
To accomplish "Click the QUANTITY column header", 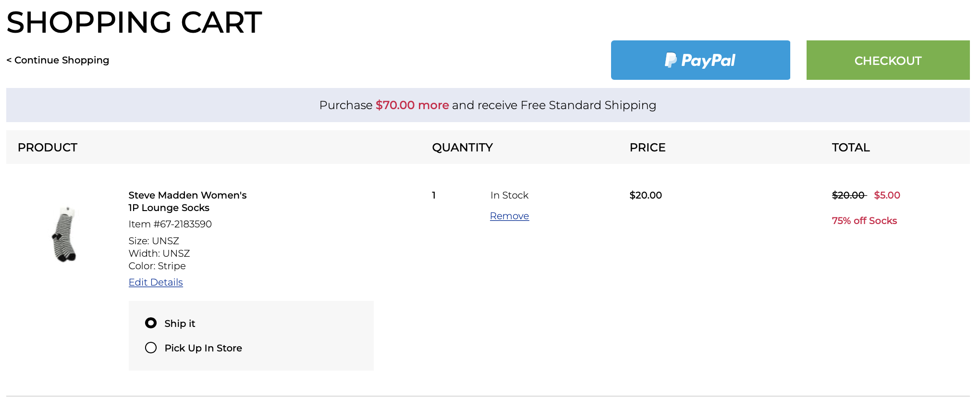I will pos(462,148).
